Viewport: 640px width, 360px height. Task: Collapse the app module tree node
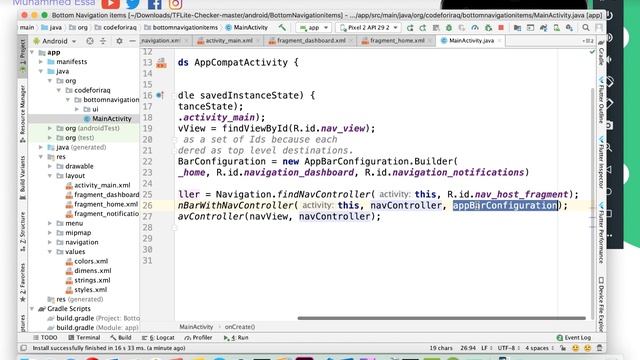32,52
